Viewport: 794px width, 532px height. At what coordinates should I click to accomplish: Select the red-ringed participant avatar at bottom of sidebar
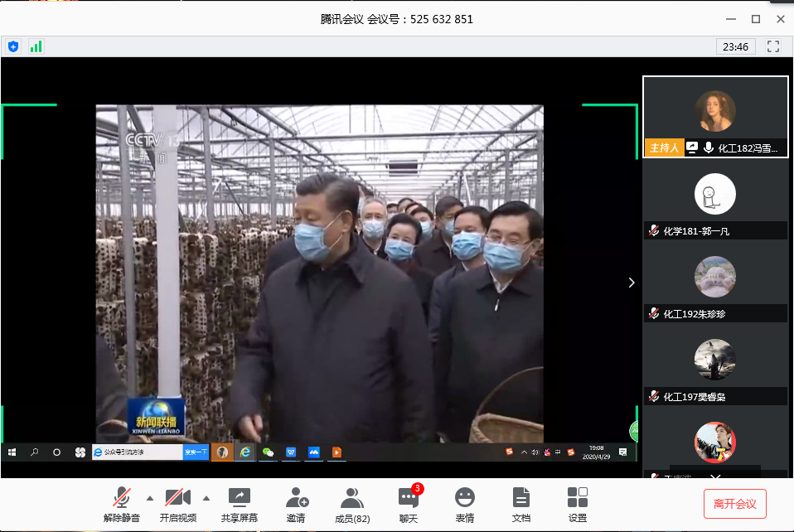[x=715, y=443]
